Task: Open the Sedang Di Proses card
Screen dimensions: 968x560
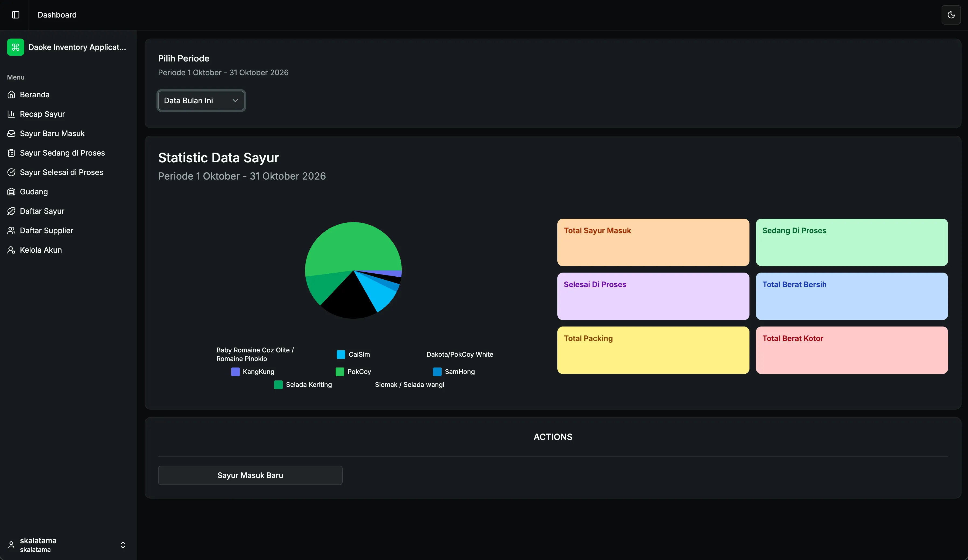Action: 852,242
